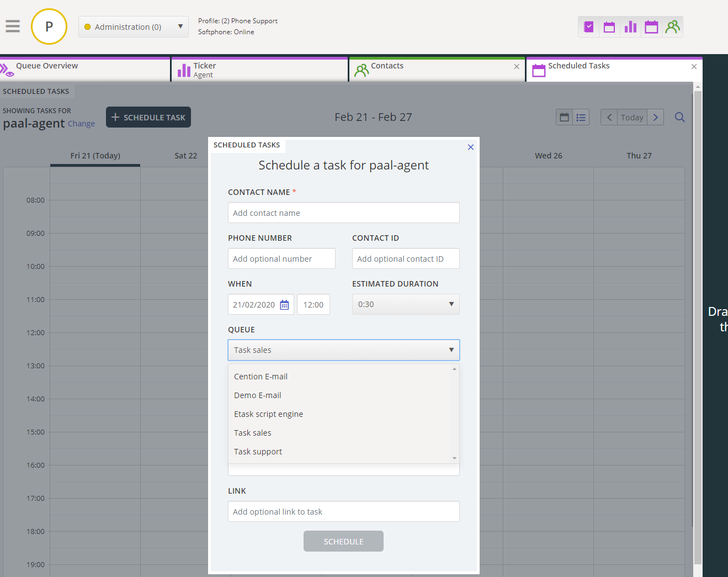Screen dimensions: 728x577
Task: Switch to the Queue Overview tab
Action: tap(47, 66)
